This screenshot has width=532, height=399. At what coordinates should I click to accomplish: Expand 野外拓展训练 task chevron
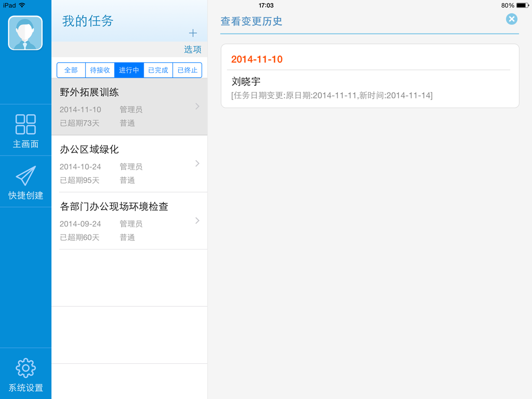197,106
